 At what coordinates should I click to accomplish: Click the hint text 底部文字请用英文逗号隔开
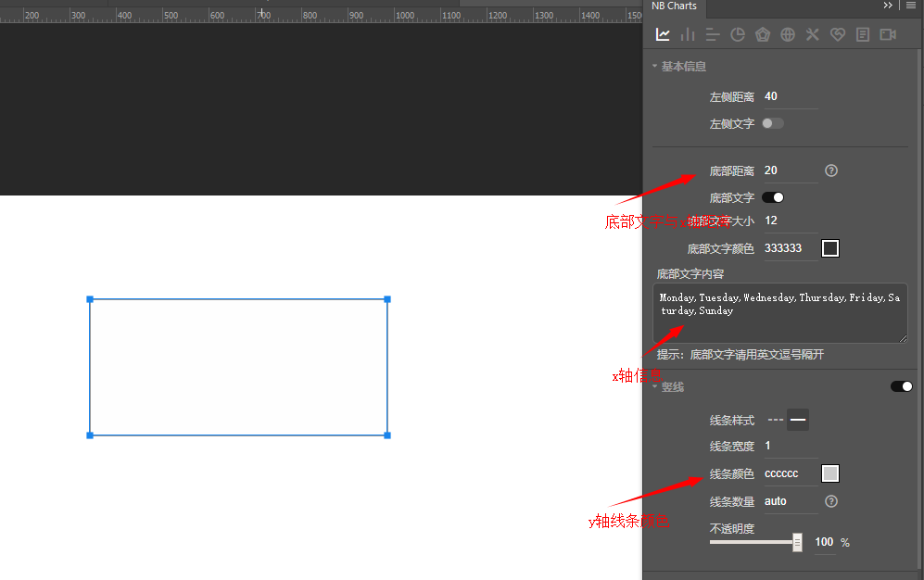[756, 355]
